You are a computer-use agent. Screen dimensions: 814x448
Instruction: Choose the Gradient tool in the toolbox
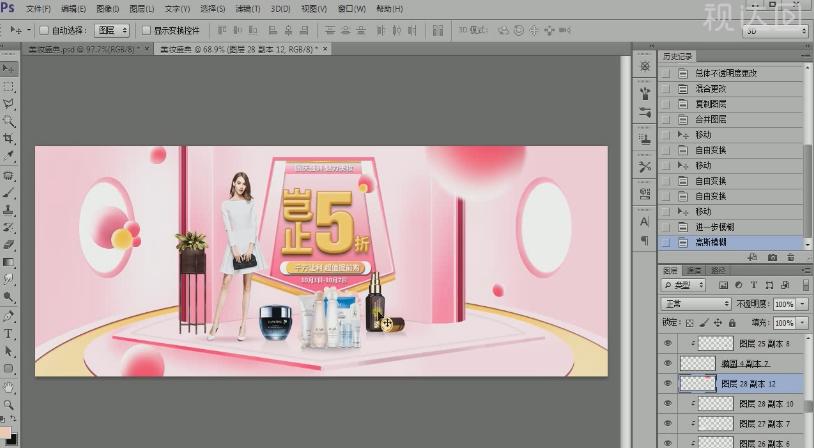pos(9,262)
